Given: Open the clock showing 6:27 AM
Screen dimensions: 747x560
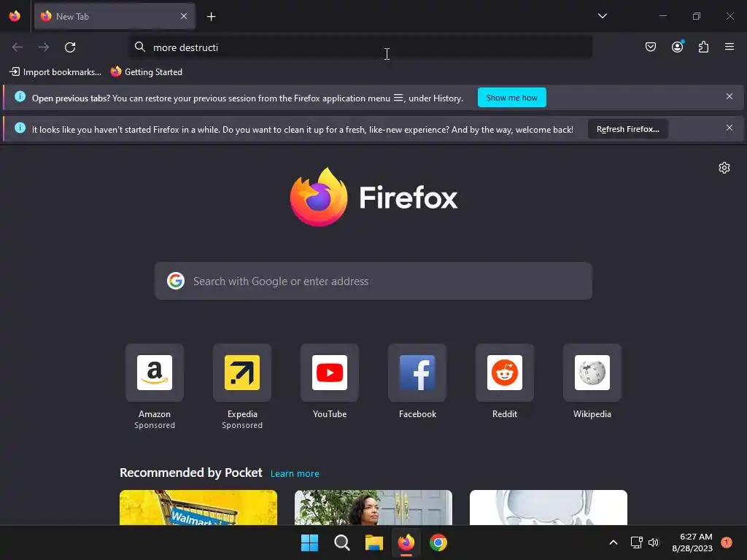Looking at the screenshot, I should tap(692, 542).
